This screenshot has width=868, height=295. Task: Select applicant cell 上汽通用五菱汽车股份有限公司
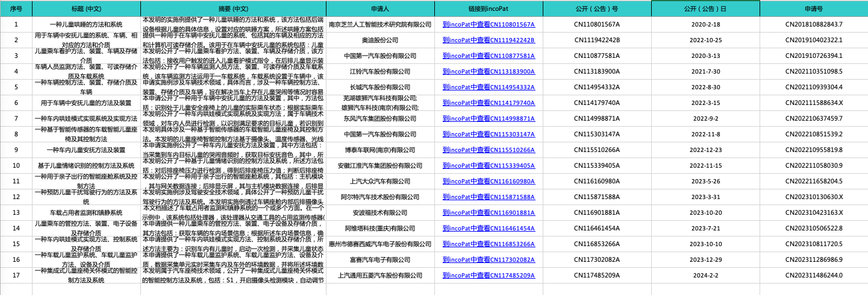[380, 276]
